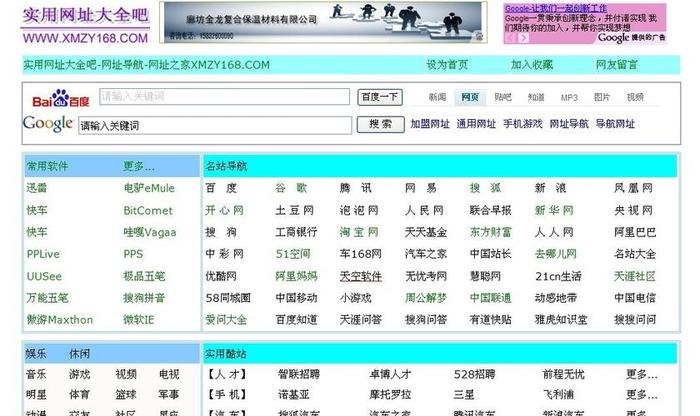Open the 谷歌 site link

click(x=291, y=188)
